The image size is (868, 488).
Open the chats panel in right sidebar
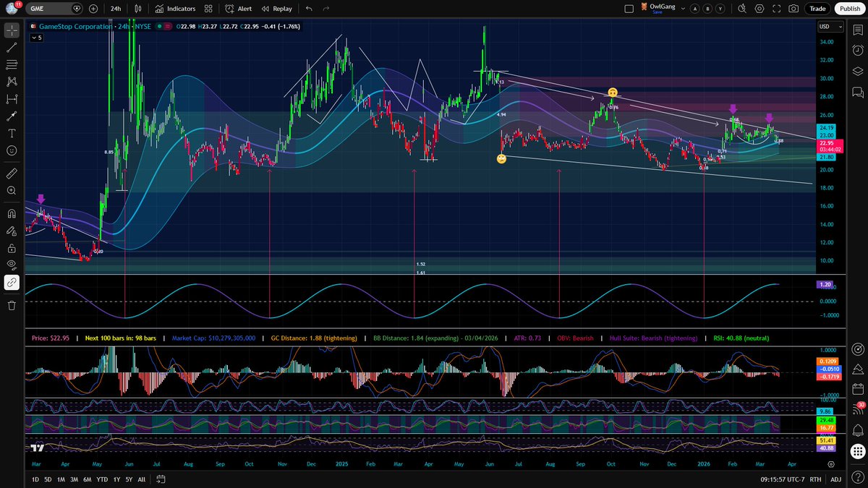tap(858, 92)
